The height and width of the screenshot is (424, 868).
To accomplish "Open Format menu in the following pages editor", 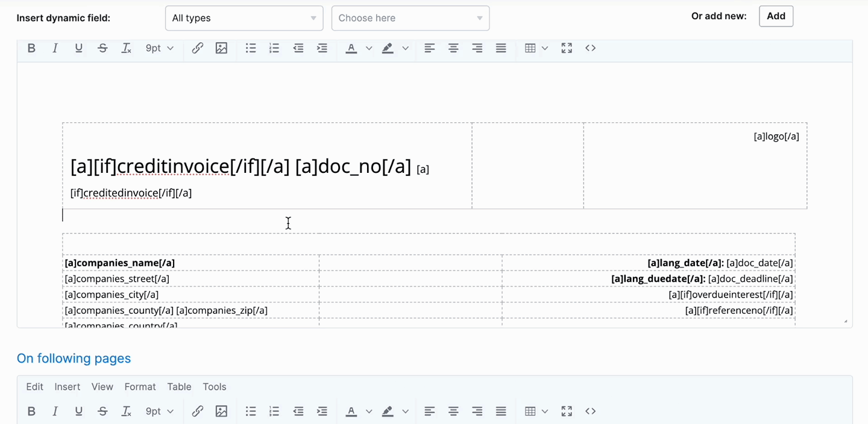I will click(x=140, y=387).
